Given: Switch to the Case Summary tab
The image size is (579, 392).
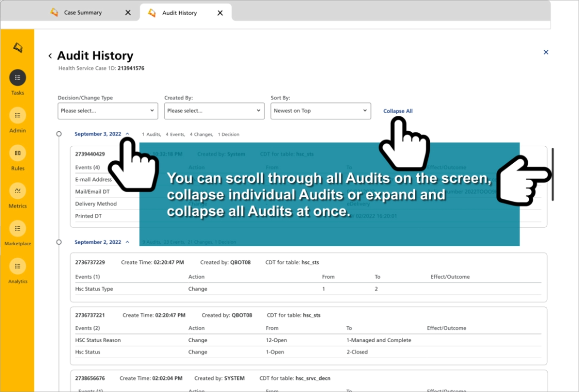Looking at the screenshot, I should pos(83,13).
